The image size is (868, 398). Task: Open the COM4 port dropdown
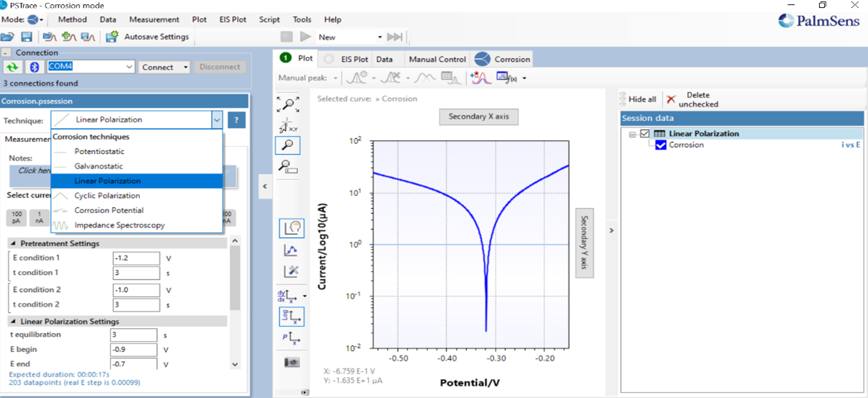pos(130,67)
